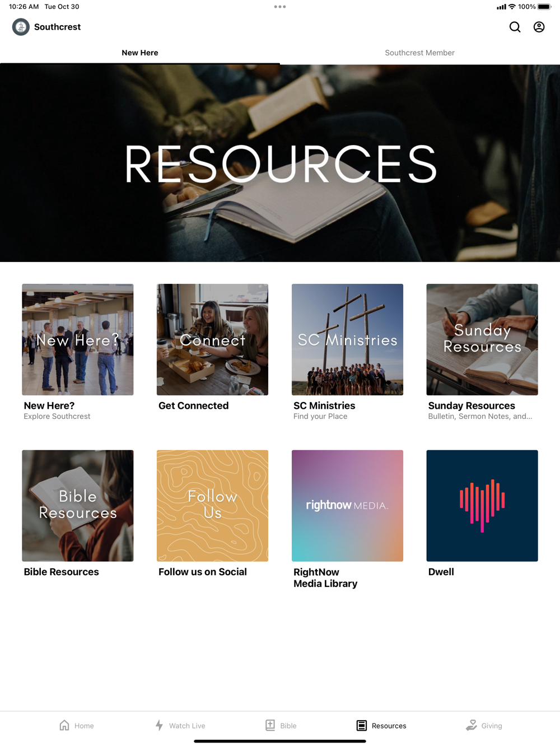This screenshot has width=560, height=747.
Task: Open Watch Live lightning icon
Action: tap(159, 725)
